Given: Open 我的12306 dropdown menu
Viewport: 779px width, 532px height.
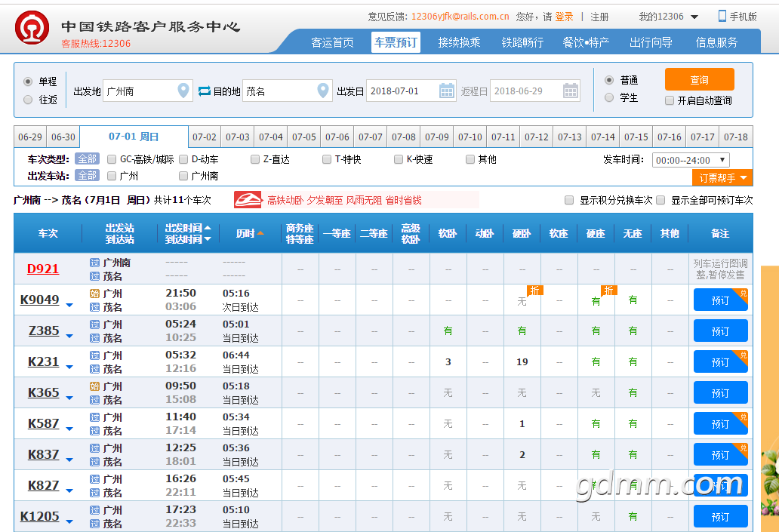Looking at the screenshot, I should coord(668,17).
